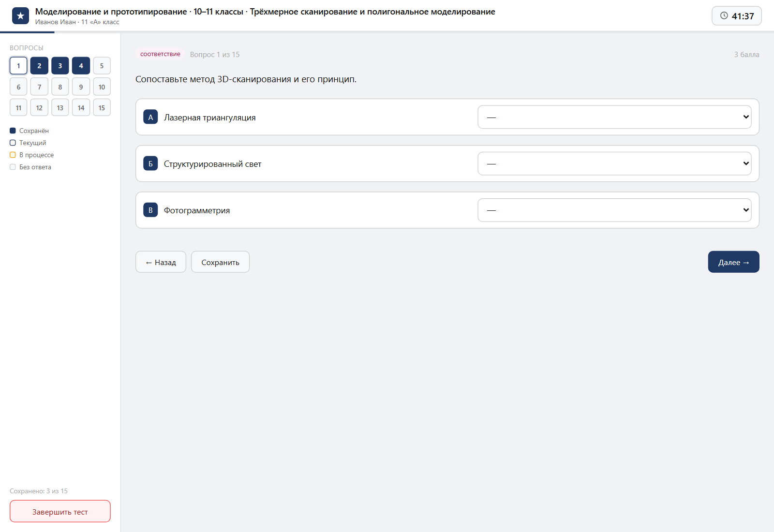Open question 6
The height and width of the screenshot is (532, 774).
(18, 87)
